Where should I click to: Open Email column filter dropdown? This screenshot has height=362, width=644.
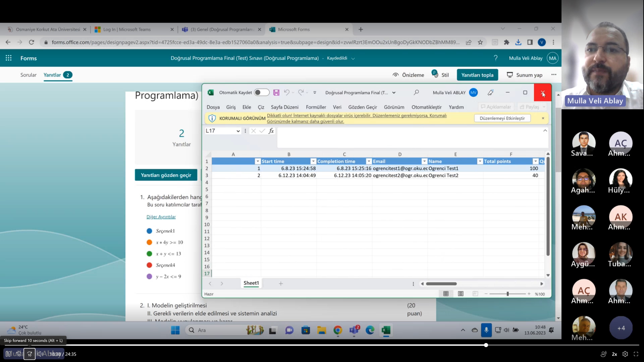424,161
